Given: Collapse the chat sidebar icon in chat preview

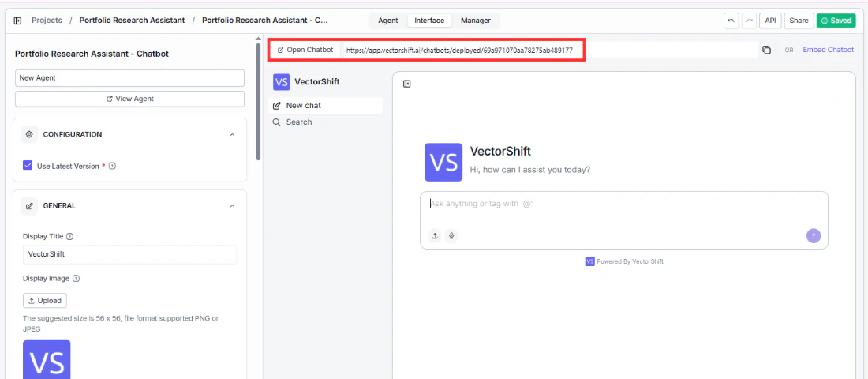Looking at the screenshot, I should coord(407,84).
